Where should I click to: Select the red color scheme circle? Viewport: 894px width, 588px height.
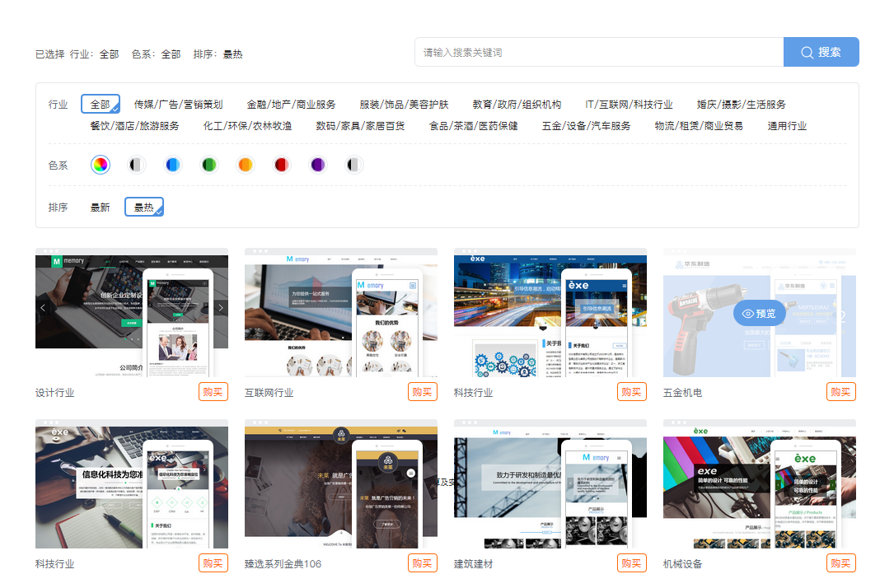click(x=282, y=165)
